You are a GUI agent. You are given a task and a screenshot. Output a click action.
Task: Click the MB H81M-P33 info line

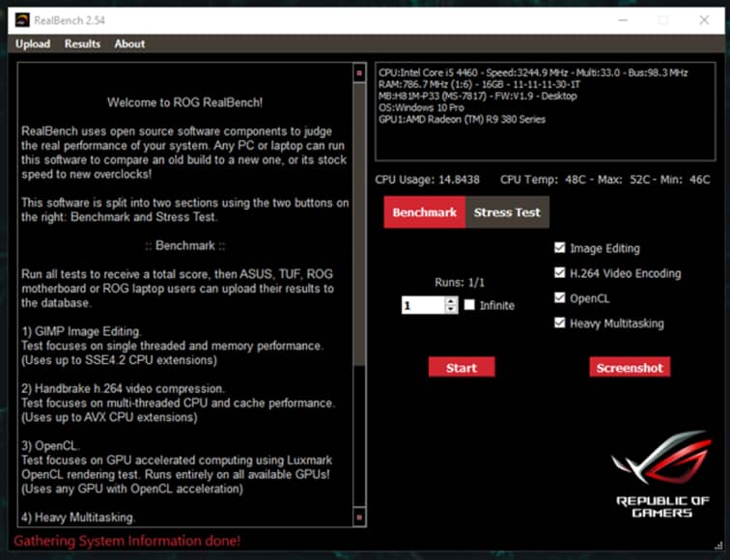(x=477, y=96)
